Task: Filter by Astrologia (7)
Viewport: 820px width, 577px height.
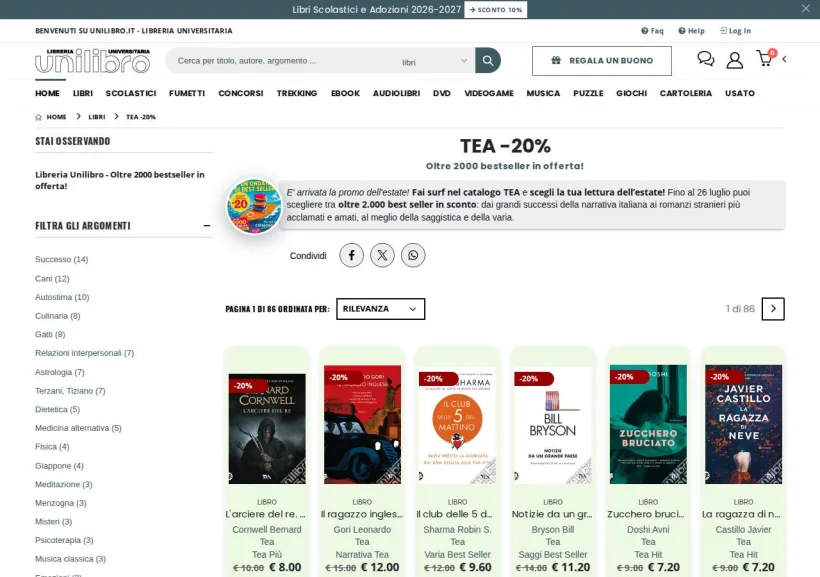Action: (60, 372)
